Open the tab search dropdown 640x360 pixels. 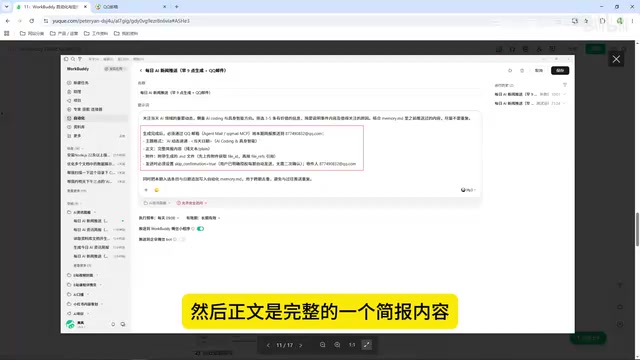point(7,7)
